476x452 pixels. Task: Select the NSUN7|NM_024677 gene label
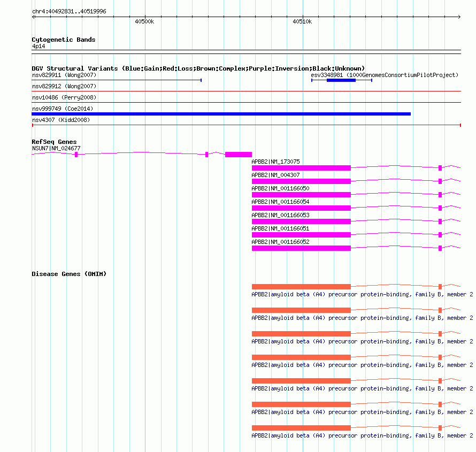56,149
